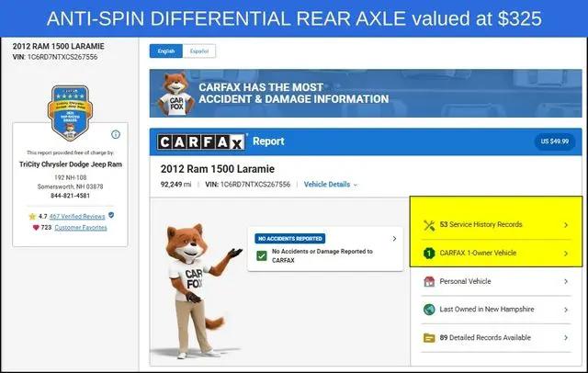
Task: Click the VIN in the report header
Action: tap(247, 185)
